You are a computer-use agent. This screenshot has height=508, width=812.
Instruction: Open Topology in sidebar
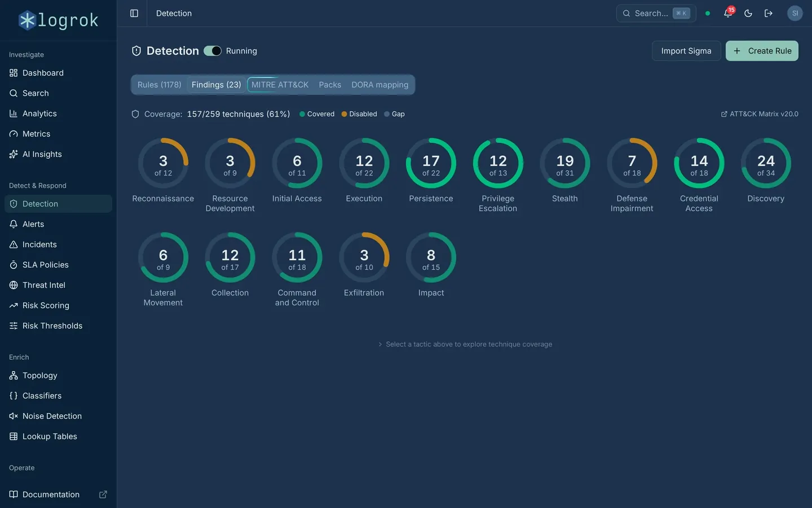58,375
